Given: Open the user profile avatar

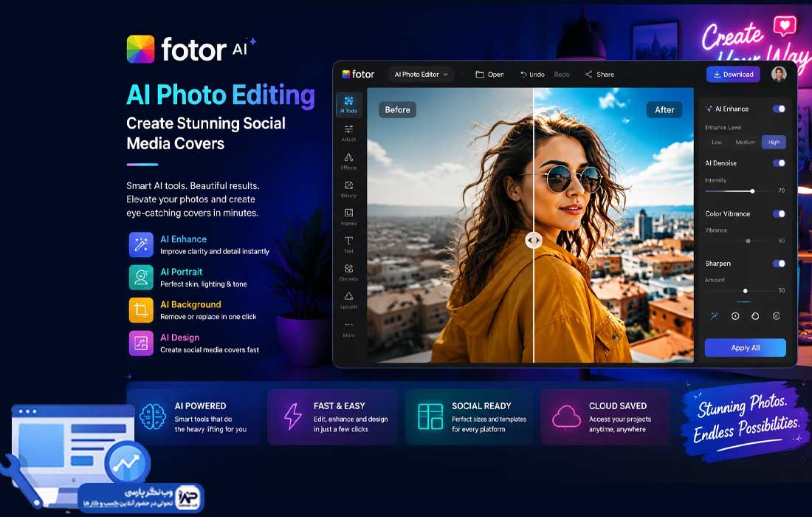Looking at the screenshot, I should 778,74.
